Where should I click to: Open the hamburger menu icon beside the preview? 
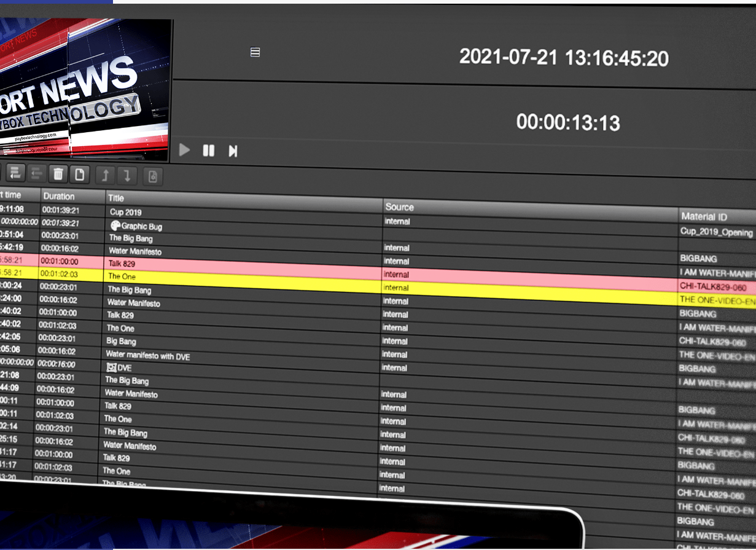click(255, 52)
